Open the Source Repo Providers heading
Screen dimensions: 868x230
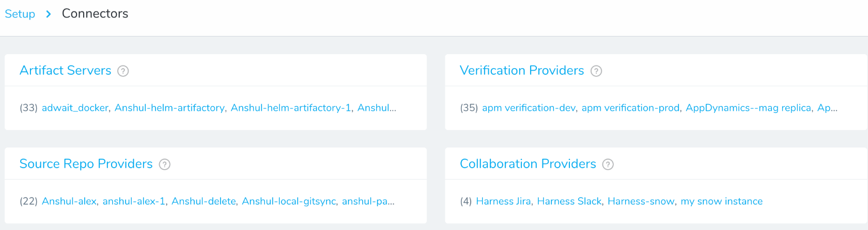tap(86, 164)
